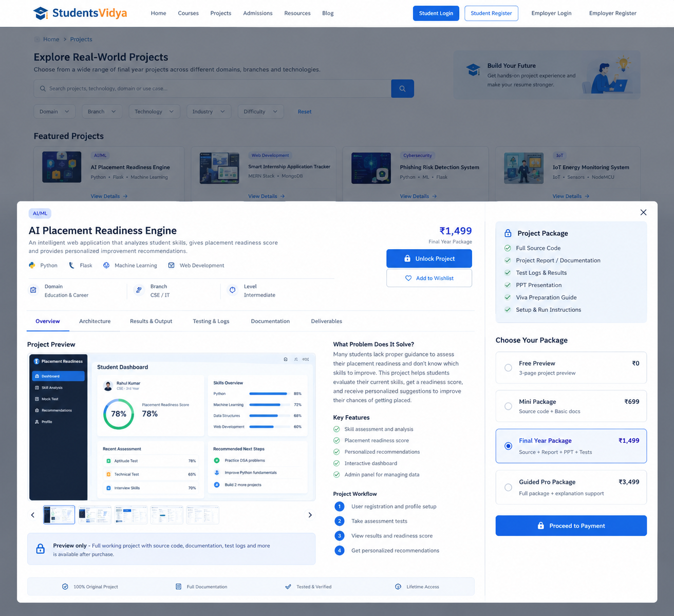Click the AI/ML category tag in modal
The width and height of the screenshot is (674, 616).
[40, 213]
